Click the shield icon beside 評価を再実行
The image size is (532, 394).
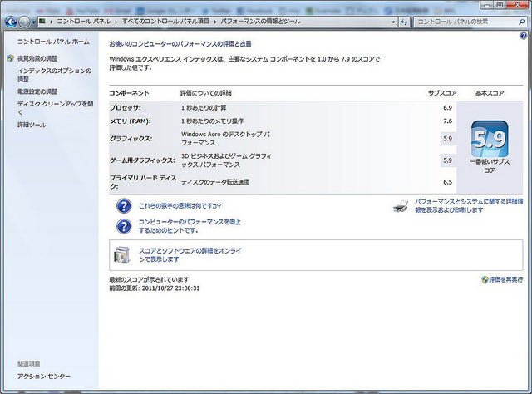pyautogui.click(x=485, y=279)
